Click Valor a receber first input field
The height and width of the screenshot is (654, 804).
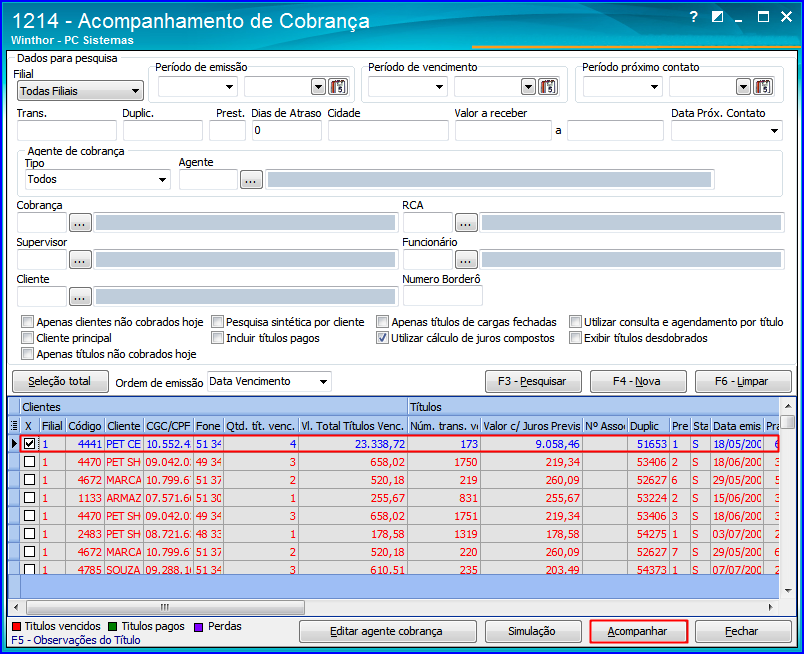coord(503,131)
